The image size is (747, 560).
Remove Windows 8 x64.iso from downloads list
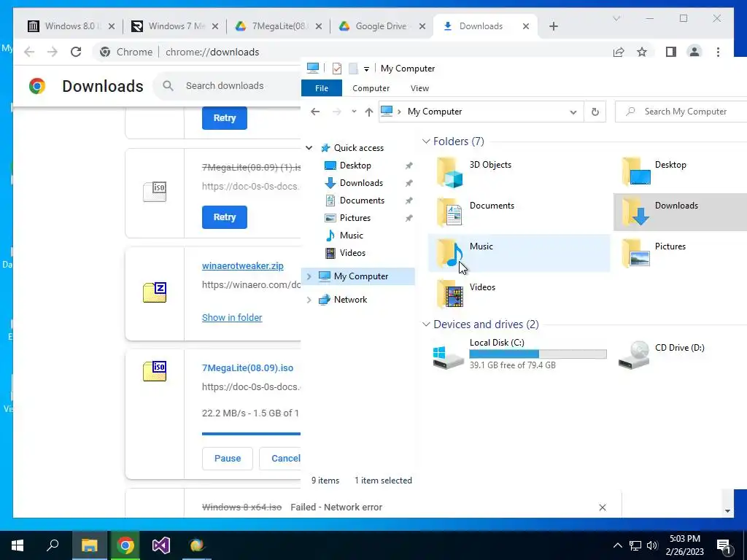coord(602,507)
